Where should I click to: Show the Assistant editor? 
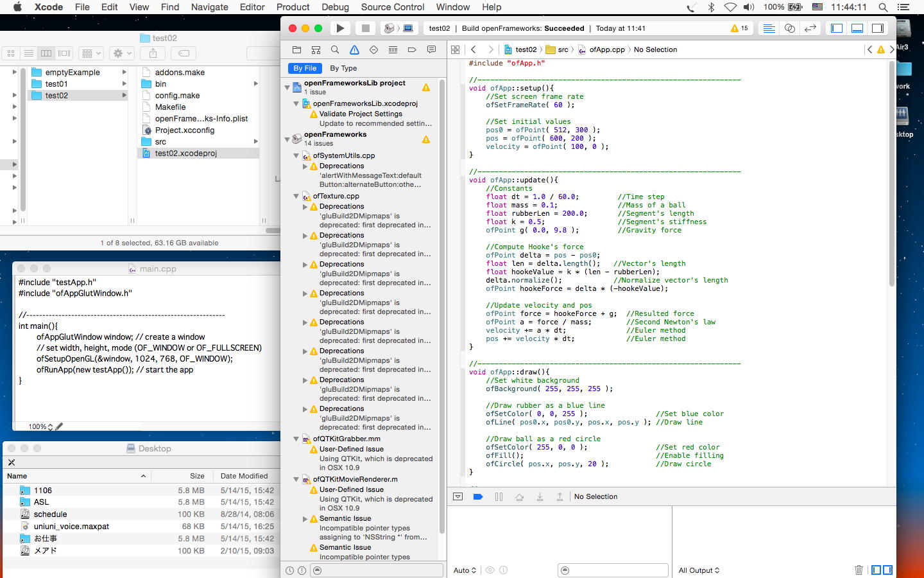(790, 28)
